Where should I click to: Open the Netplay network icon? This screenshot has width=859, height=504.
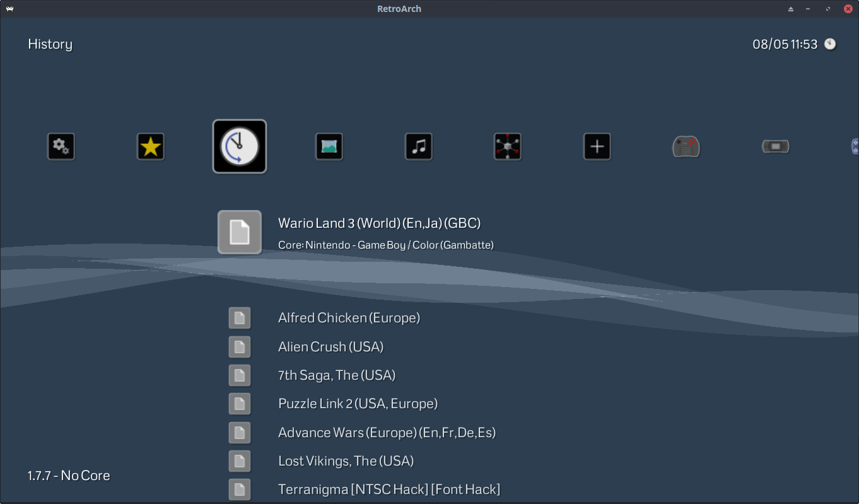point(508,147)
